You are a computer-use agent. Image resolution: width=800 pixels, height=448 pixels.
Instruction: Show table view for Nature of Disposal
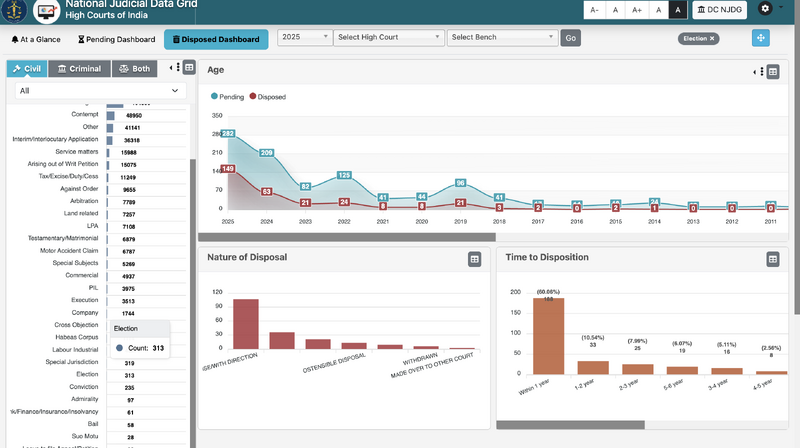[x=475, y=259]
